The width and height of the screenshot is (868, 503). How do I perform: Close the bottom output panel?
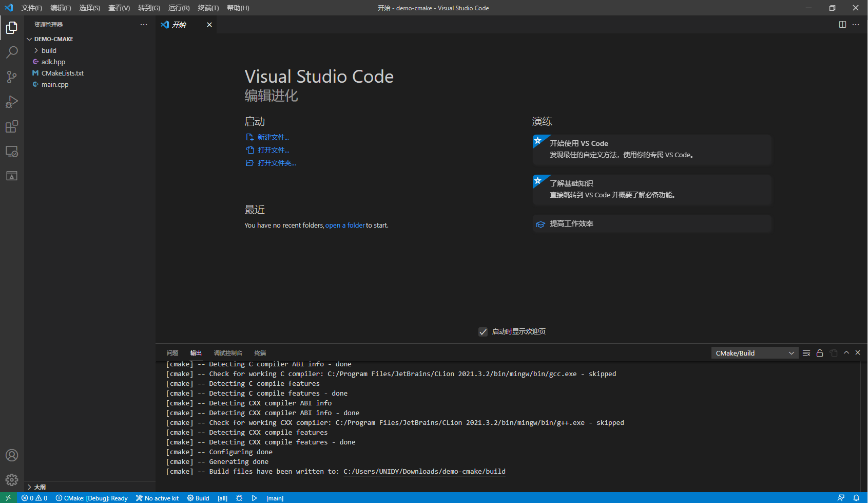tap(858, 352)
